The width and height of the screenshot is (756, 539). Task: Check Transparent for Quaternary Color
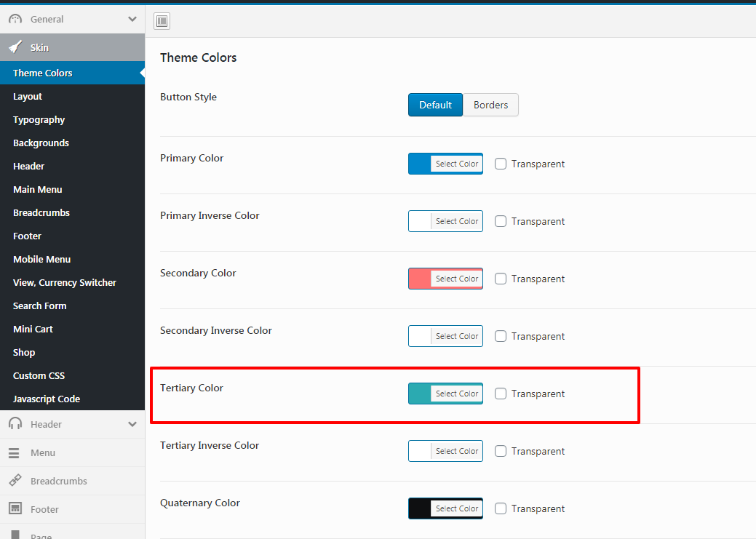tap(501, 508)
